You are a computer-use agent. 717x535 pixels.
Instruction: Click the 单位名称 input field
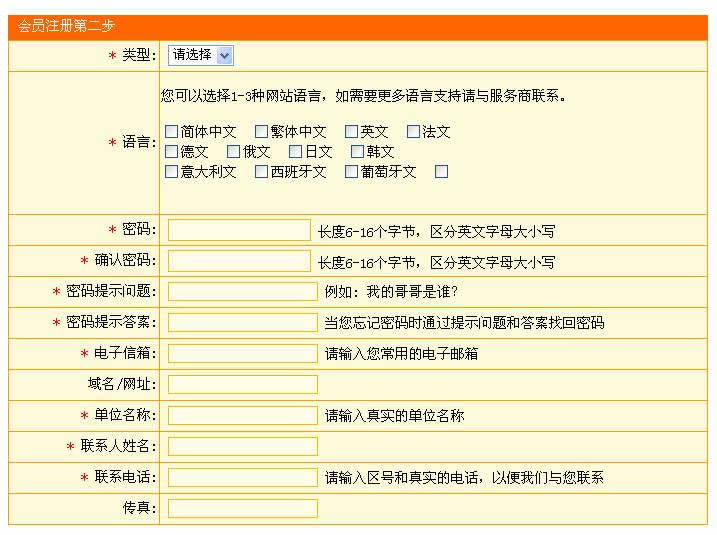242,415
